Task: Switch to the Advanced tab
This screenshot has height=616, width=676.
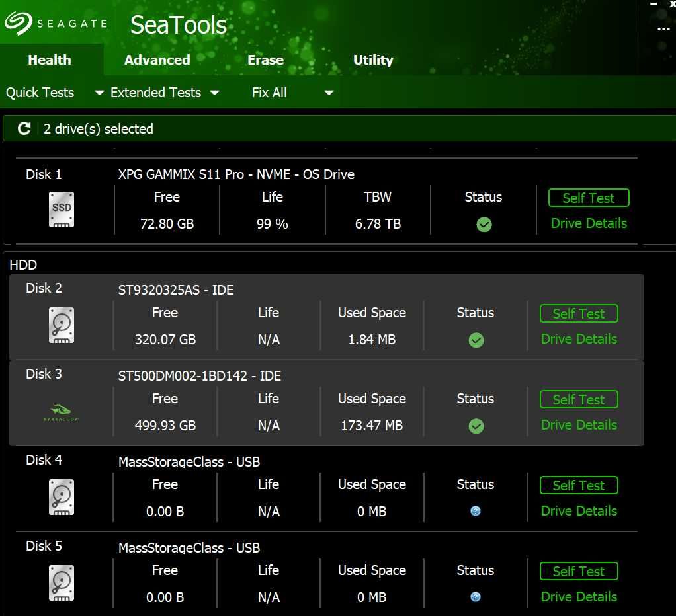Action: 157,60
